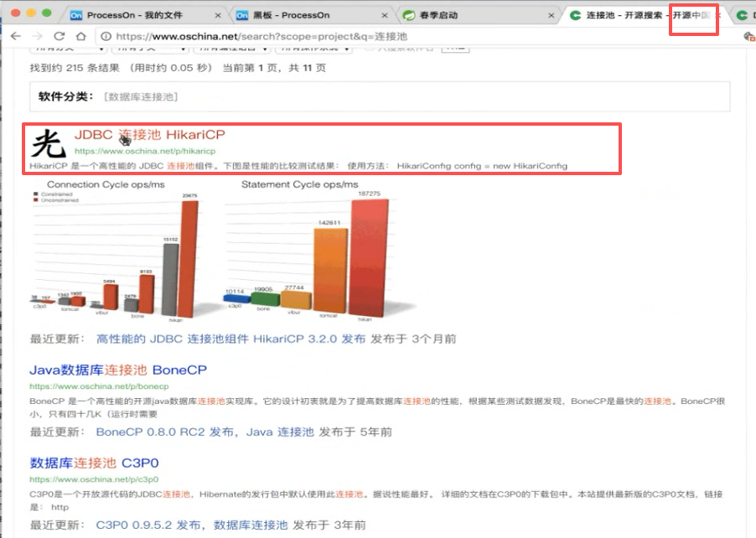
Task: Click the BoneCP description snippet text
Action: 377,407
